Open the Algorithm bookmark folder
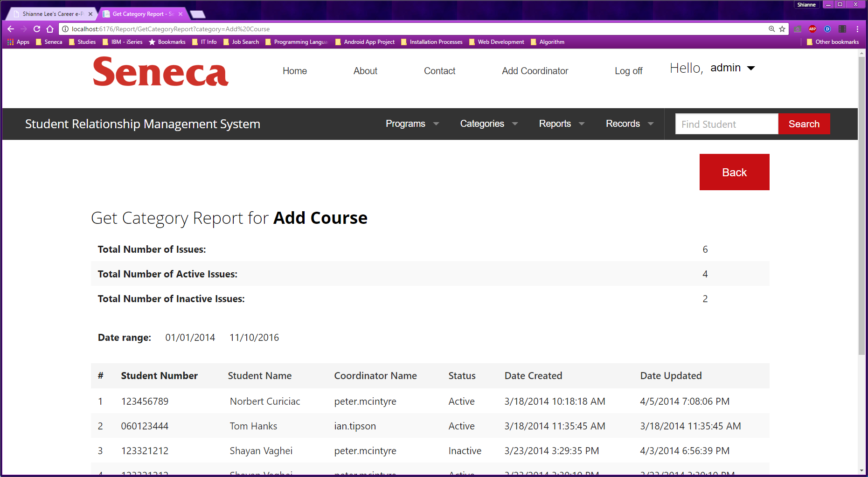The height and width of the screenshot is (477, 868). 548,42
